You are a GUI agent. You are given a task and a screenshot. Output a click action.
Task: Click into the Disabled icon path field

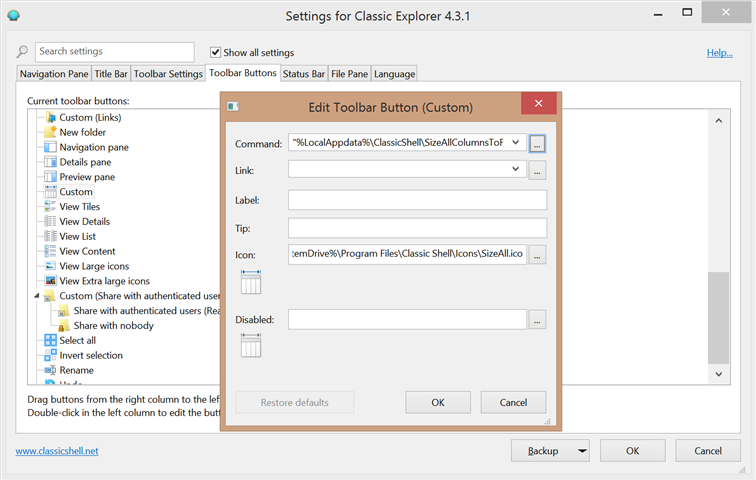pos(407,320)
